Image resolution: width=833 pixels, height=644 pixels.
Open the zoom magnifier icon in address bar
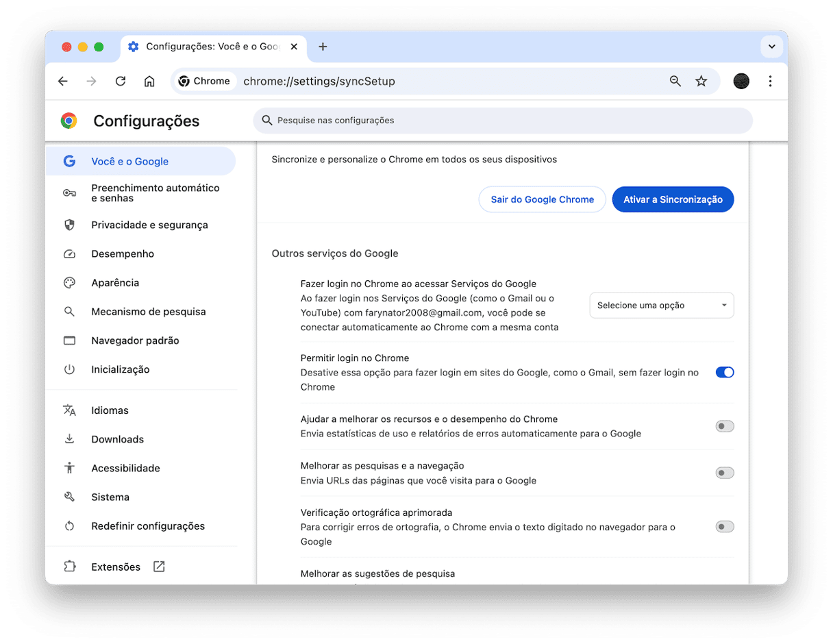[675, 82]
